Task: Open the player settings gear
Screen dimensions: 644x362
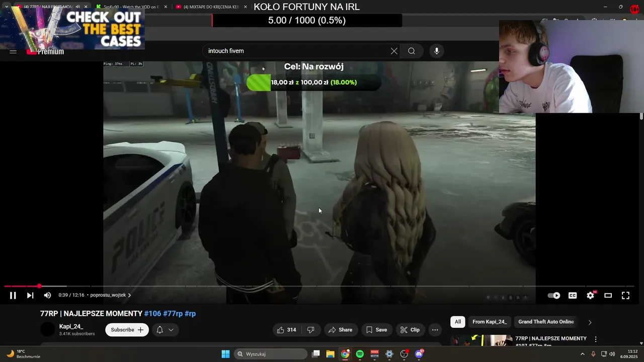Action: click(591, 296)
